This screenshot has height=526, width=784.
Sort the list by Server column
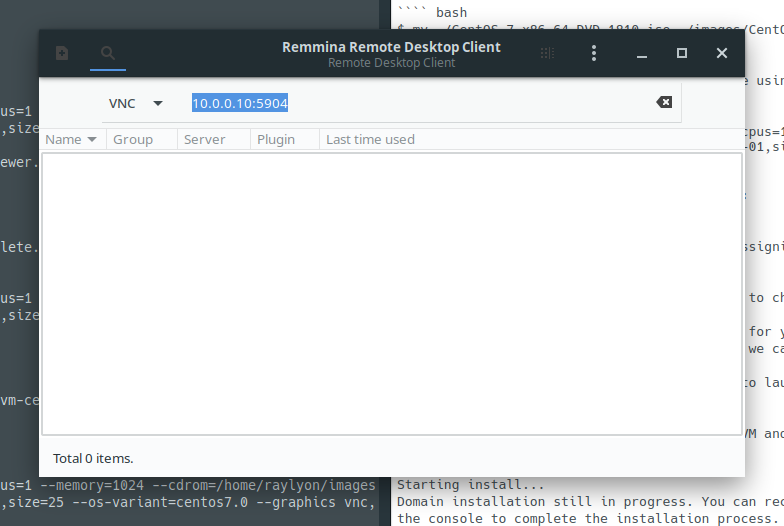[205, 139]
